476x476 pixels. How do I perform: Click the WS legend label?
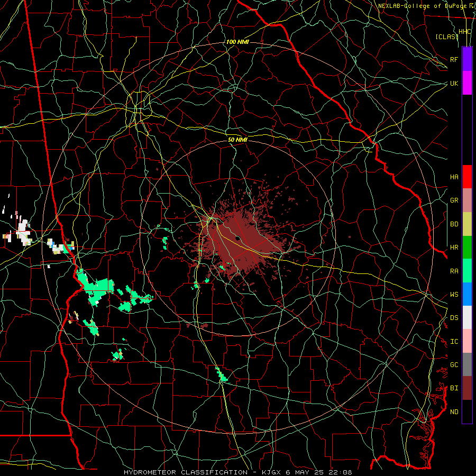454,295
